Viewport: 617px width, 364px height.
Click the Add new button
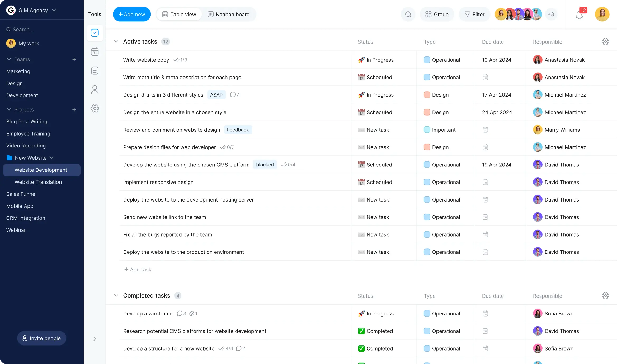tap(132, 14)
